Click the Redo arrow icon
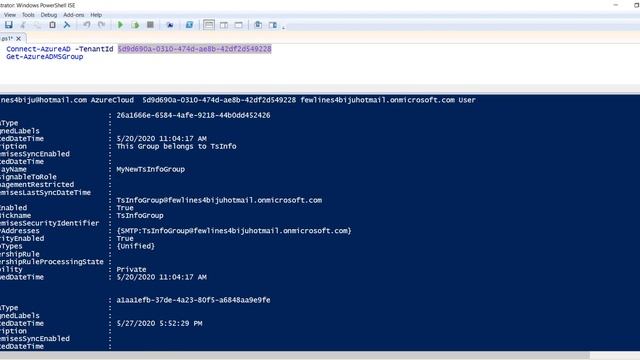Screen dimensions: 640x360 coord(101,25)
